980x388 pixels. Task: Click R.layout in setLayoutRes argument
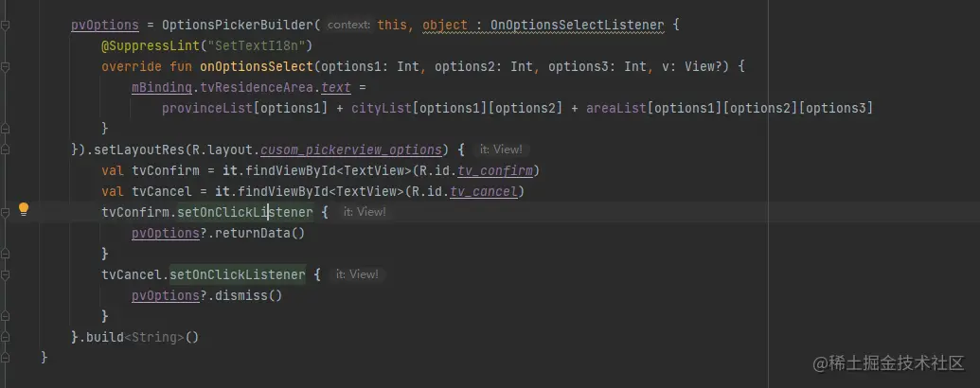click(x=223, y=150)
